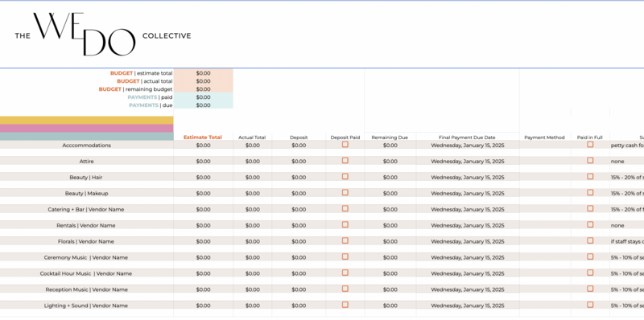Click the Paid in Full column header
This screenshot has height=320, width=644.
pos(590,137)
